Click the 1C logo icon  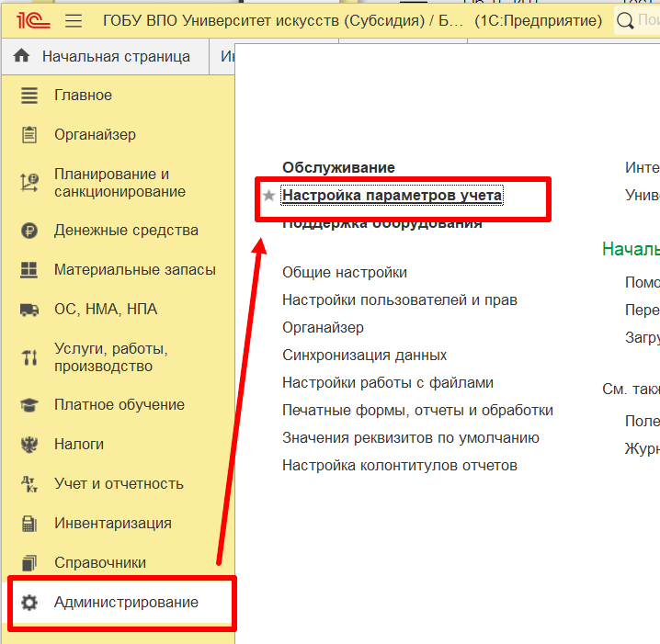(x=28, y=20)
